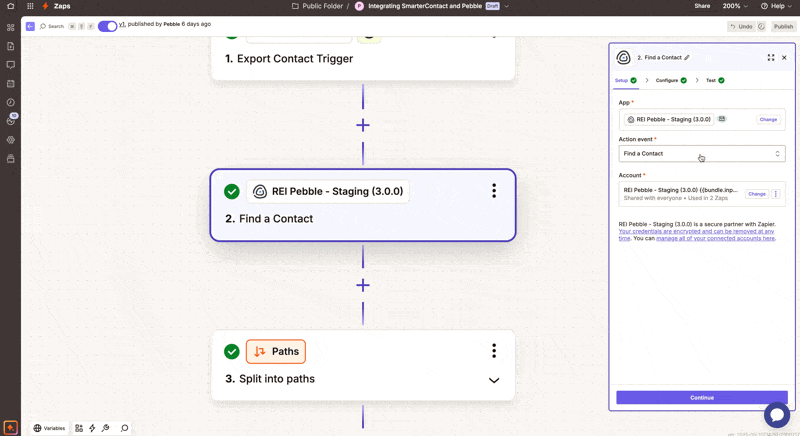The width and height of the screenshot is (800, 436).
Task: Click the Continue button
Action: (702, 397)
